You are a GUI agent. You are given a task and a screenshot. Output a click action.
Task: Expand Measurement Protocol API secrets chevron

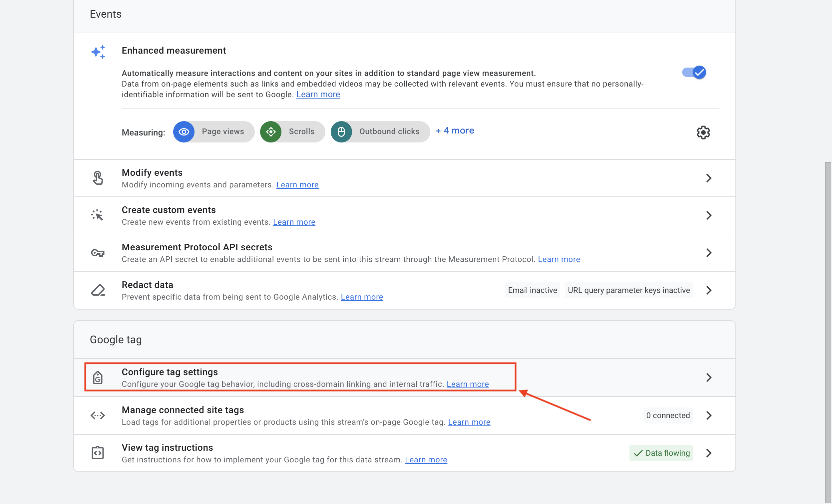[709, 253]
